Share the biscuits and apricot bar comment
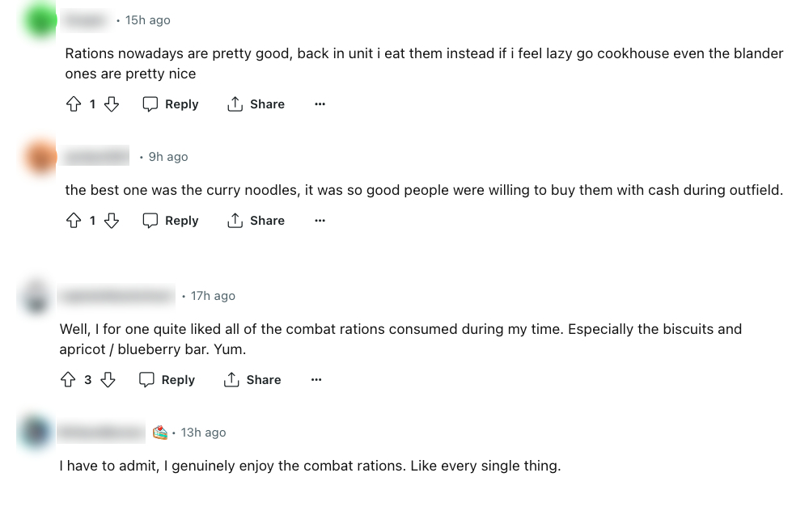Screen dimensions: 809x532 coord(252,380)
